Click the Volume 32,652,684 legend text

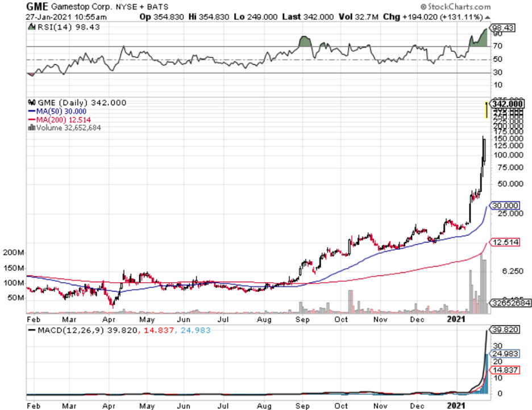(69, 128)
